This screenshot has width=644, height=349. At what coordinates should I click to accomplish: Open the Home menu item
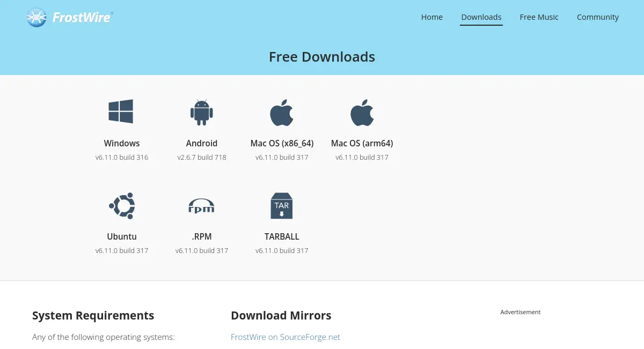click(x=432, y=17)
